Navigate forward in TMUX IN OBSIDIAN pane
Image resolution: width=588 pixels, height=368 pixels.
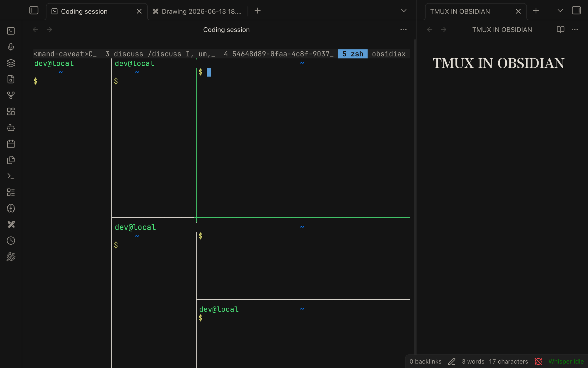[x=444, y=30]
